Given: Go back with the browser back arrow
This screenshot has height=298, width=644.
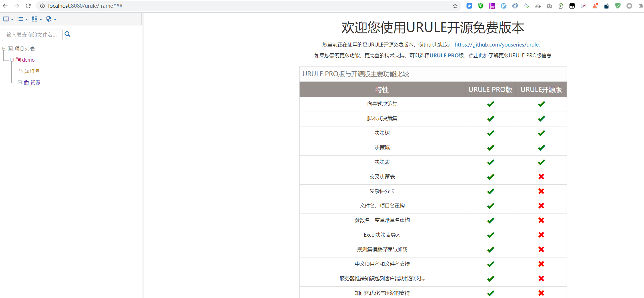Looking at the screenshot, I should tap(5, 6).
